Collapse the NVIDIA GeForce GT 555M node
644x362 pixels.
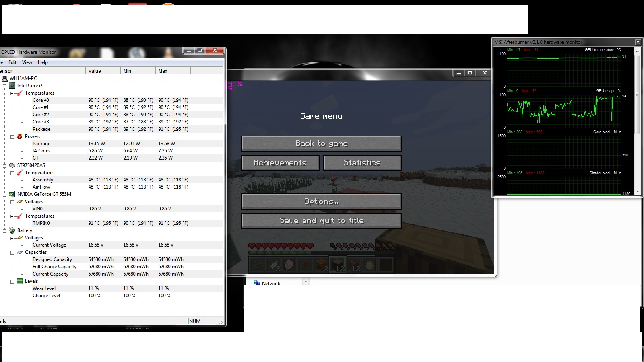[x=5, y=194]
